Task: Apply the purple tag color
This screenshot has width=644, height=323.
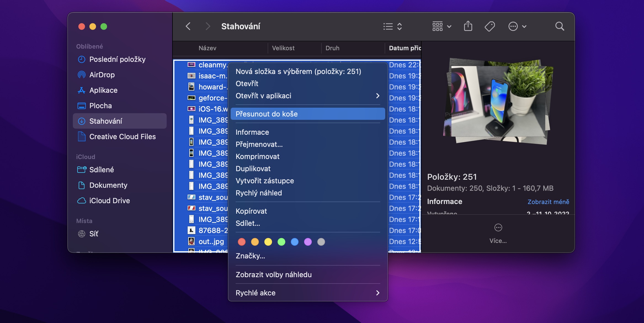Action: pos(308,242)
